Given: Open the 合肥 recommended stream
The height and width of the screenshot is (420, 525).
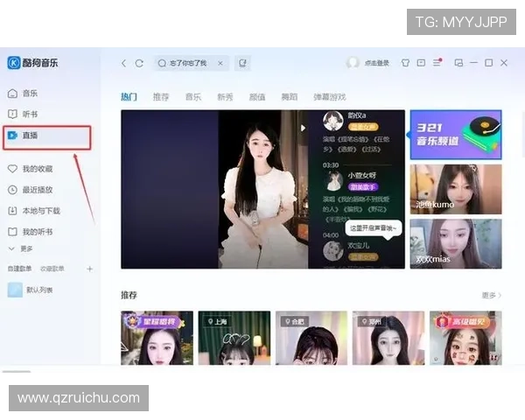Looking at the screenshot, I should (x=311, y=338).
